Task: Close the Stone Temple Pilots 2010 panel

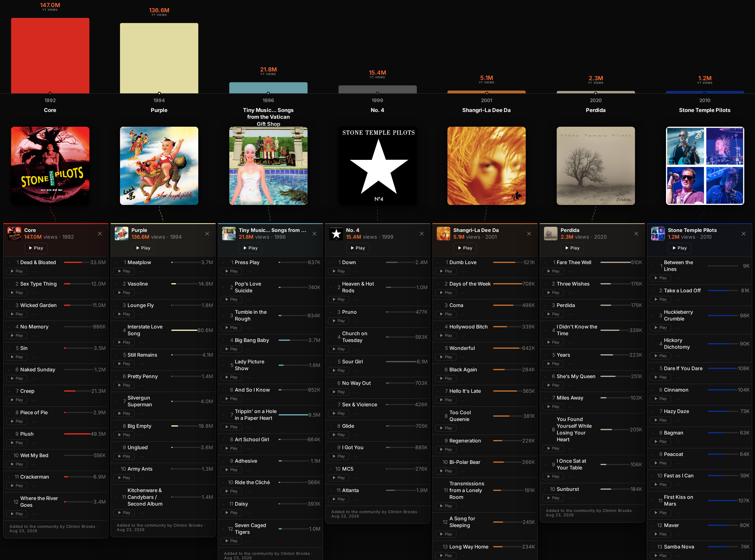Action: click(x=743, y=234)
